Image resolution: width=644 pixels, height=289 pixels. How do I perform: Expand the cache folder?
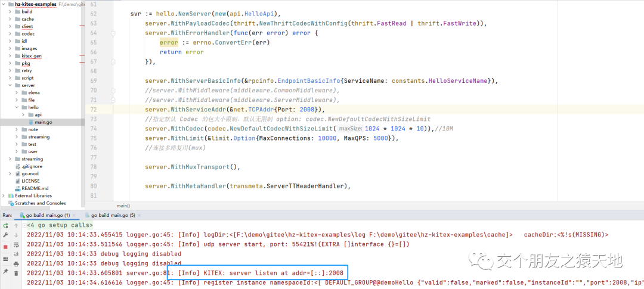[10, 19]
